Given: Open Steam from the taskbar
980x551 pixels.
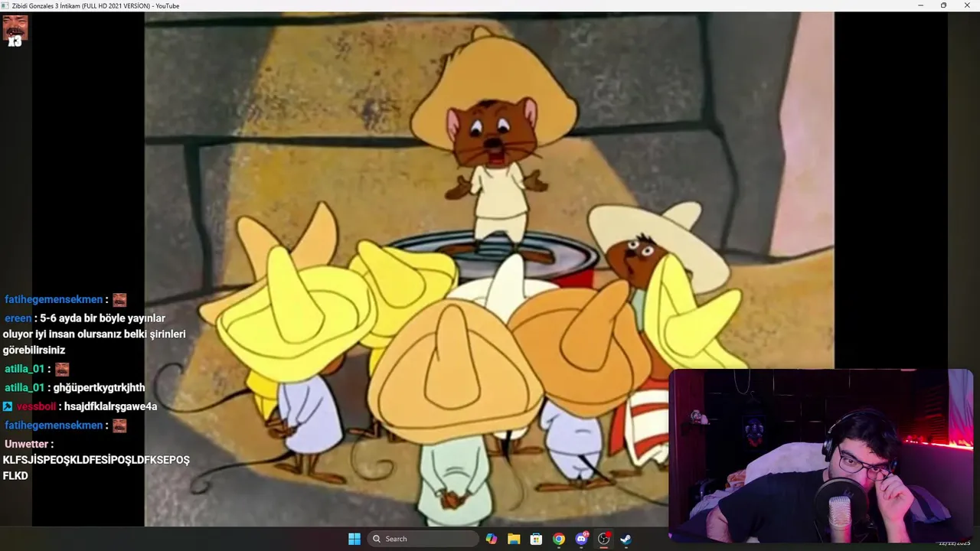Looking at the screenshot, I should (x=626, y=539).
